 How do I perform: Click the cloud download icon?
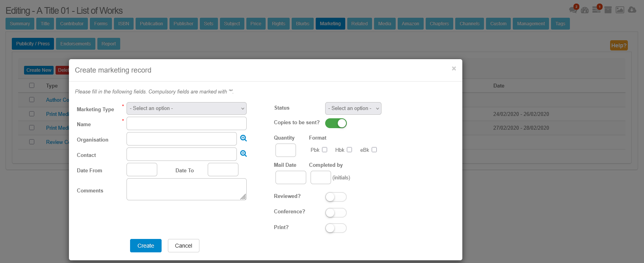point(632,10)
